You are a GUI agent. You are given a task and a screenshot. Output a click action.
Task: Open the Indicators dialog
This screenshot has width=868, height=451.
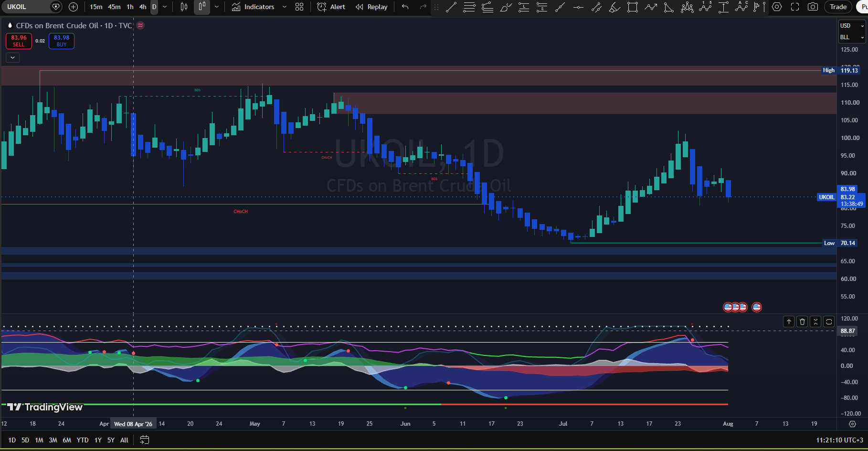[x=253, y=7]
